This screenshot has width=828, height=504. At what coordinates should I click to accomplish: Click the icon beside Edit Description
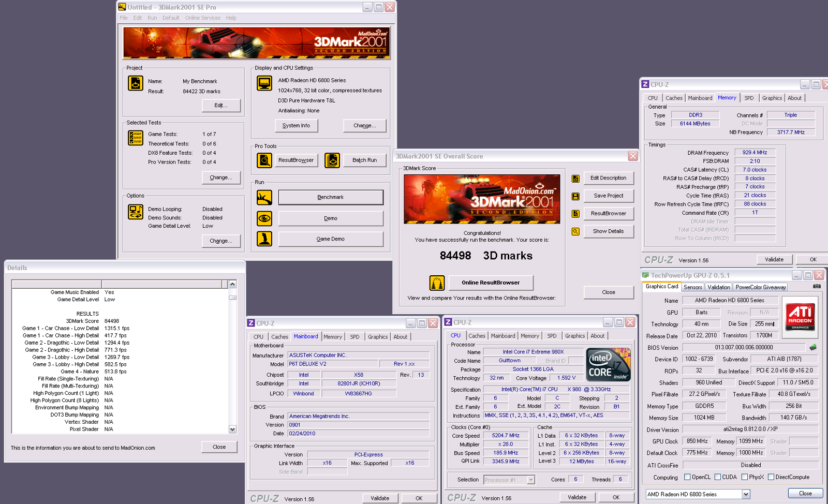point(575,179)
